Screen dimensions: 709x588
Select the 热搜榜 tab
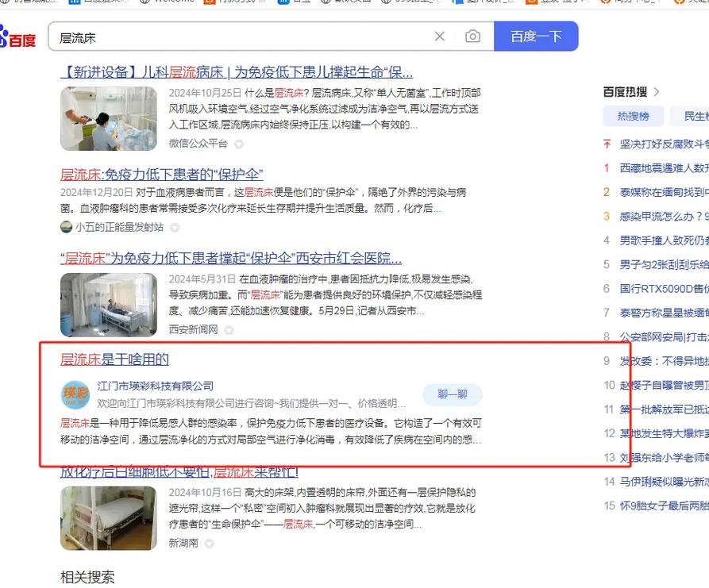[x=634, y=116]
